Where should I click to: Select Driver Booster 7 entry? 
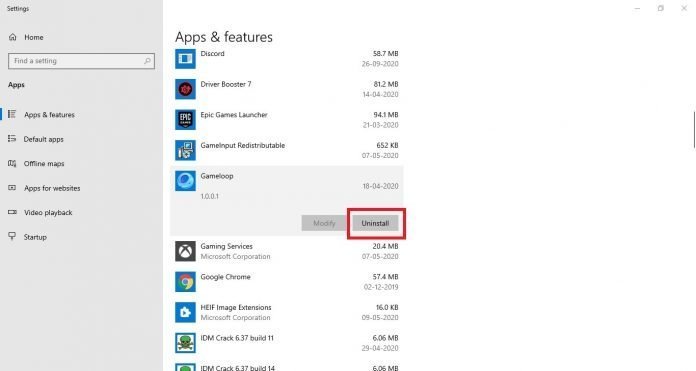(225, 84)
